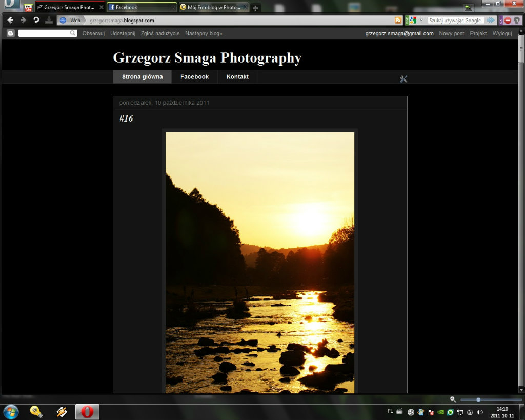Click the PL language indicator
525x420 pixels.
(390, 411)
